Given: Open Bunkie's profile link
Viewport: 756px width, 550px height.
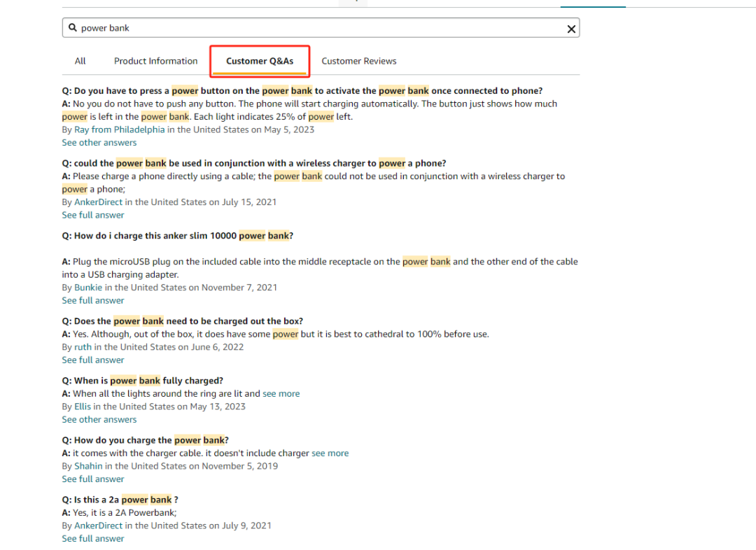Looking at the screenshot, I should (88, 288).
